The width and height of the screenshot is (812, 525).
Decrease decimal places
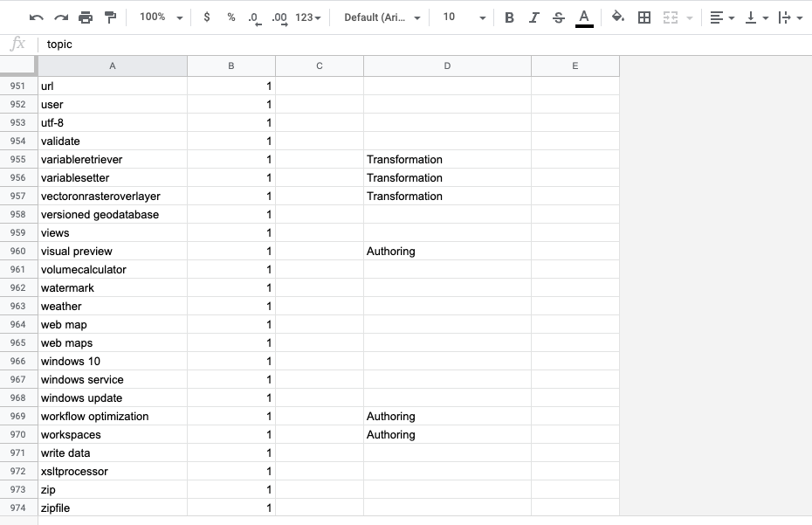[253, 16]
